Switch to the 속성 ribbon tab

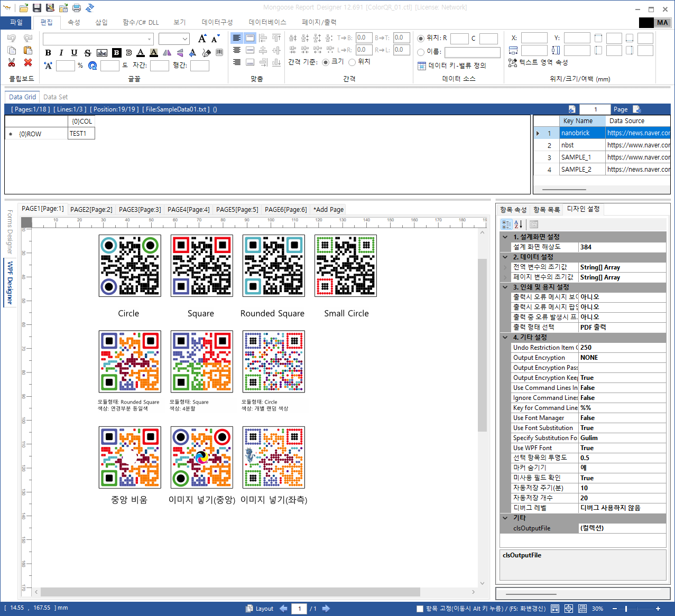[x=74, y=23]
